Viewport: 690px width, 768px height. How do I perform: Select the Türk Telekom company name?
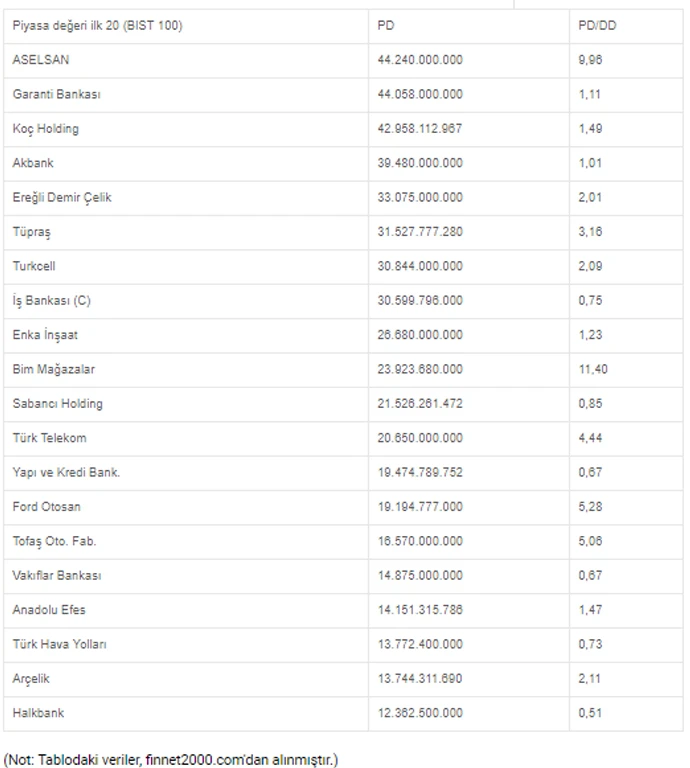[x=50, y=438]
